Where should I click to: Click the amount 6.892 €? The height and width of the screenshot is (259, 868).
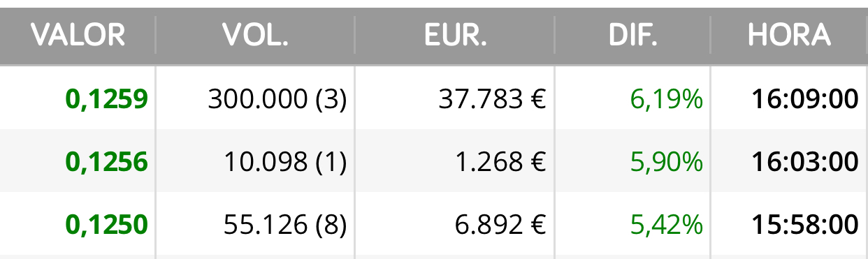tap(500, 225)
